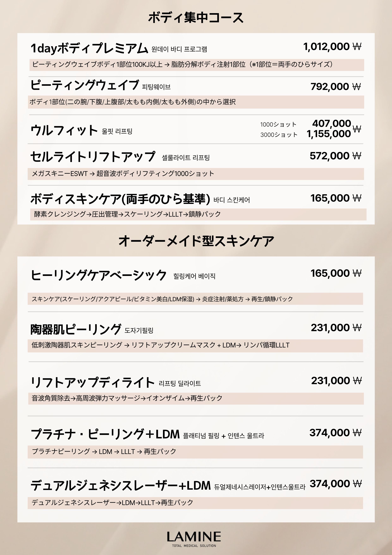Viewport: 392px width, 555px height.
Task: Select the 1dayボディプレミアム menu title
Action: tap(89, 48)
